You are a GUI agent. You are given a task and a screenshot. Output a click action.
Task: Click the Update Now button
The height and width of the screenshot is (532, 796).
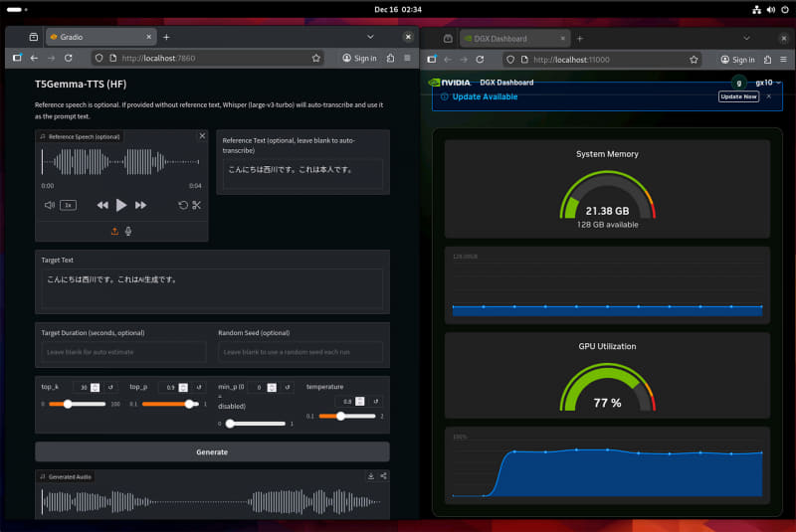coord(738,96)
